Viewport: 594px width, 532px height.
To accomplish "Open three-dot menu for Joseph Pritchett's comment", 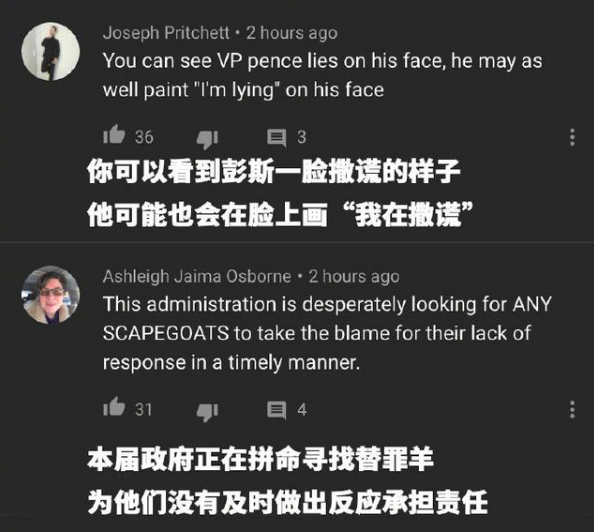I will tap(572, 137).
